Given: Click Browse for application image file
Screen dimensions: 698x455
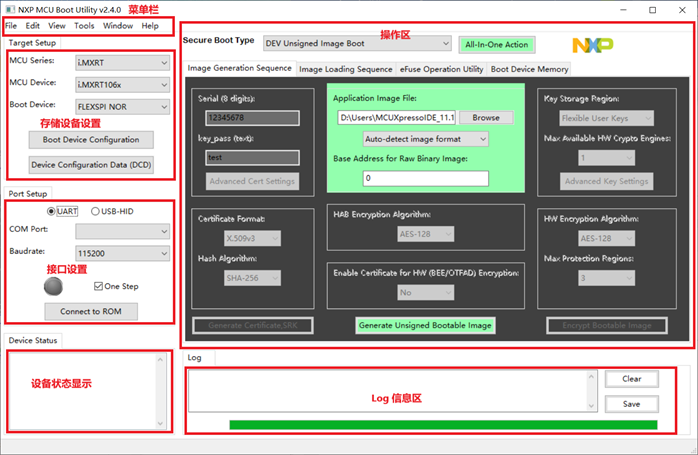Looking at the screenshot, I should (486, 118).
